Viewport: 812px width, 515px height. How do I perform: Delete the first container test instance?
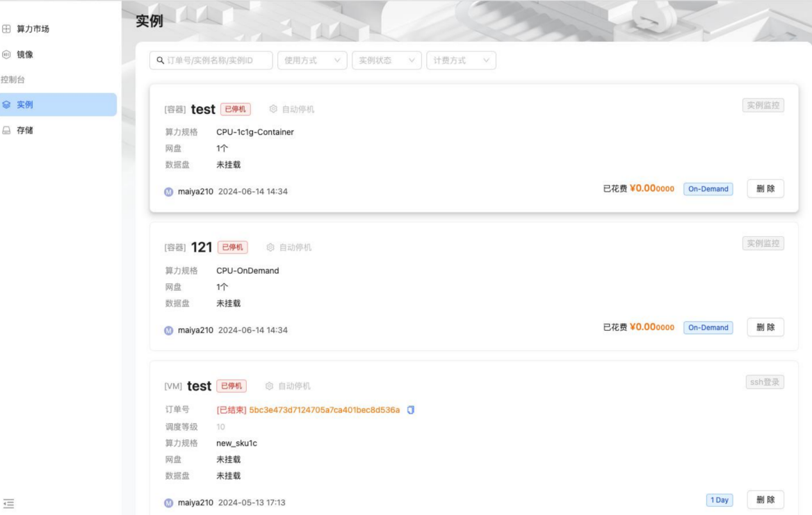coord(765,189)
